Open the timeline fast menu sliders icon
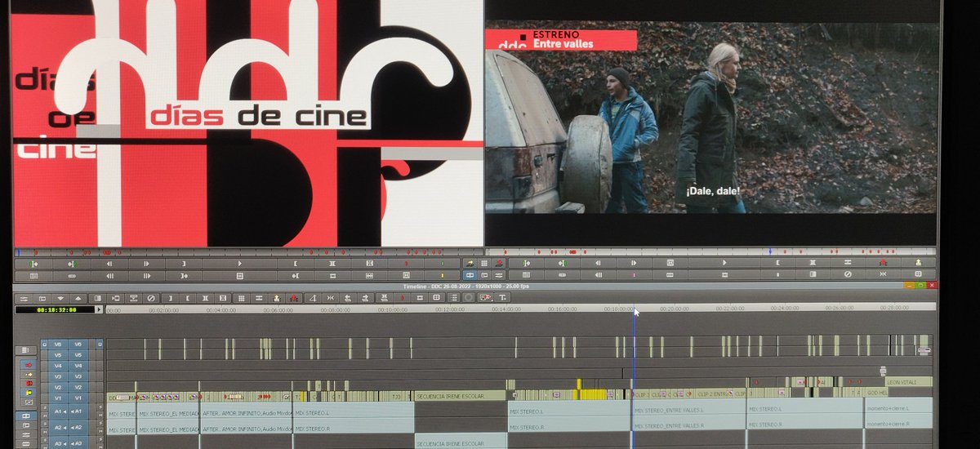Image resolution: width=980 pixels, height=449 pixels. [24, 298]
